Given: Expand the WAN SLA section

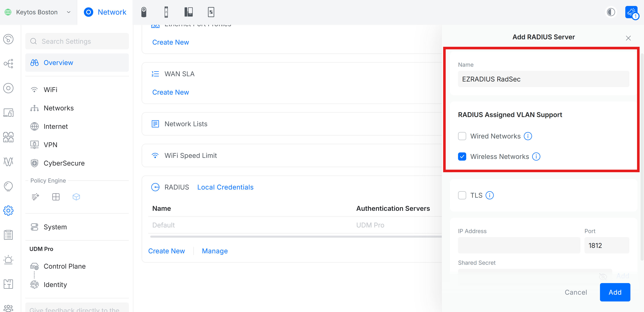Looking at the screenshot, I should [179, 73].
